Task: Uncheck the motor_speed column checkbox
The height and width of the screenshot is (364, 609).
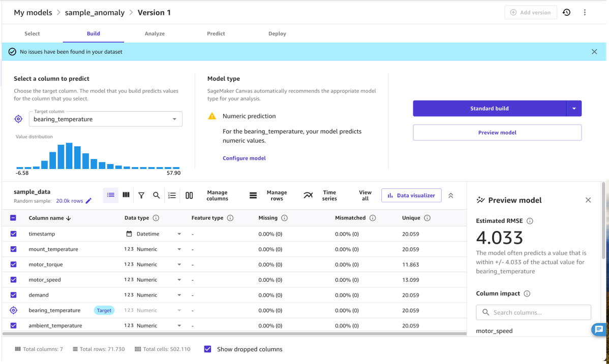Action: click(x=13, y=279)
